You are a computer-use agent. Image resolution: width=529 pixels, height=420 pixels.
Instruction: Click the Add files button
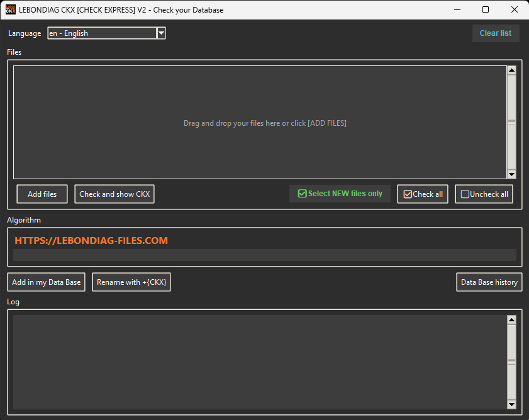coord(42,194)
